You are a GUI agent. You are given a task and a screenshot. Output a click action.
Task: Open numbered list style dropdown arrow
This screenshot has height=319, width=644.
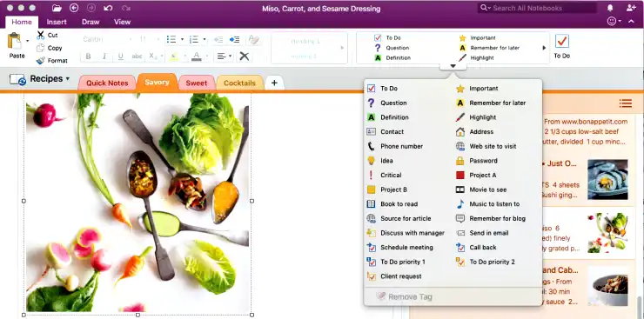205,40
